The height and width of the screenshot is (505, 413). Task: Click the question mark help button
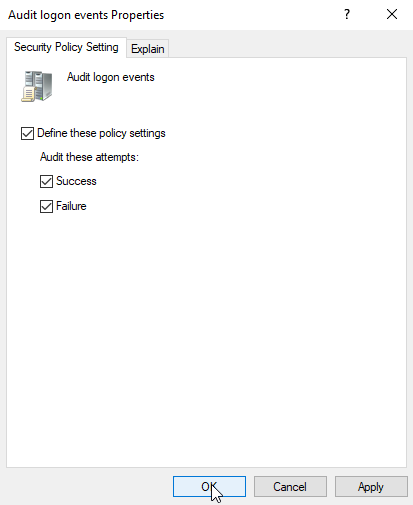347,14
